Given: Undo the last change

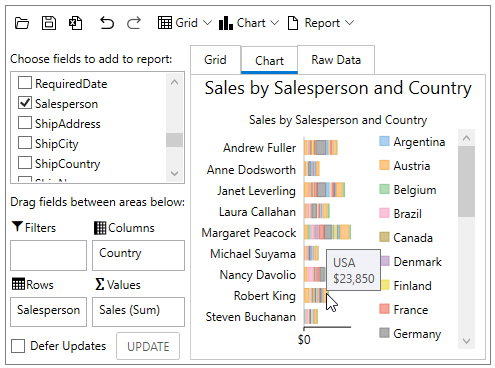Looking at the screenshot, I should (107, 23).
